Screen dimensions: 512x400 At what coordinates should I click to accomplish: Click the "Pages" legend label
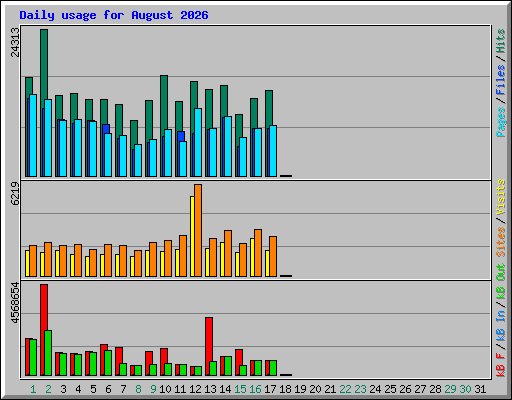tap(501, 122)
